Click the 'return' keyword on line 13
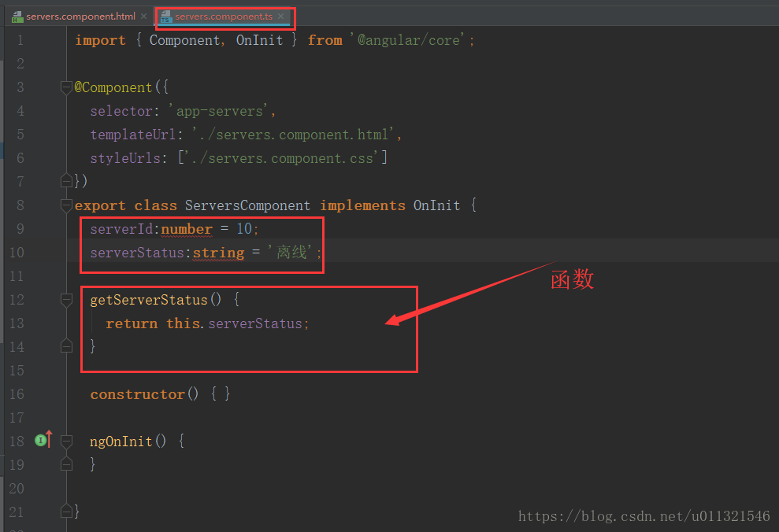 [132, 323]
